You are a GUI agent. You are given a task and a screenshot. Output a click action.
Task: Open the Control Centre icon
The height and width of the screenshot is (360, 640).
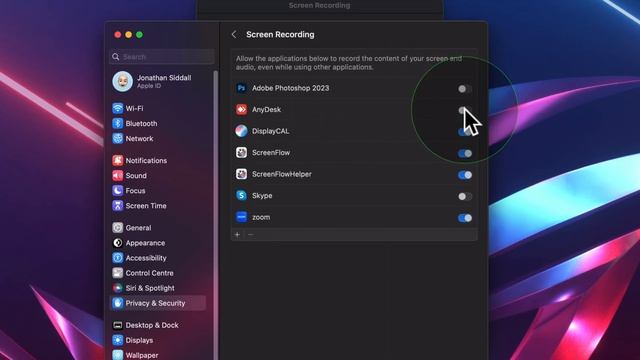point(118,273)
